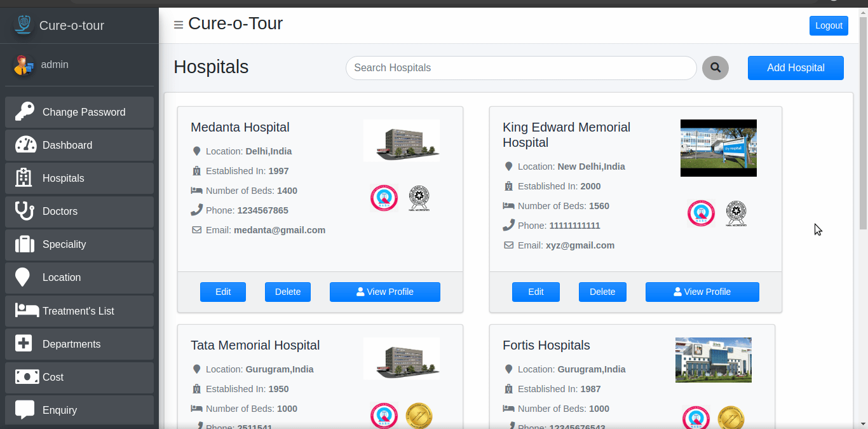Click the bed icon beside King Edward's beds count
868x429 pixels.
[x=508, y=206]
